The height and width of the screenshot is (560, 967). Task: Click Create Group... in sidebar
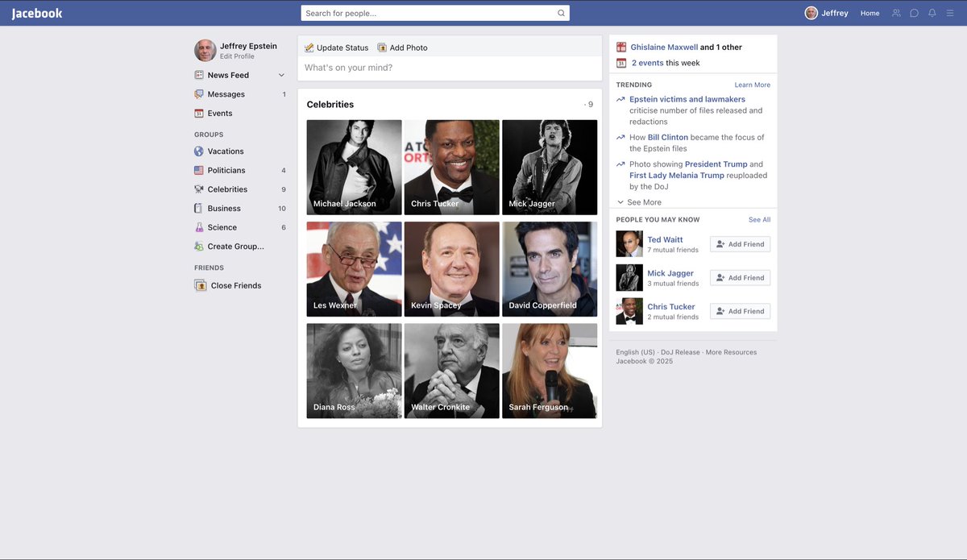235,247
